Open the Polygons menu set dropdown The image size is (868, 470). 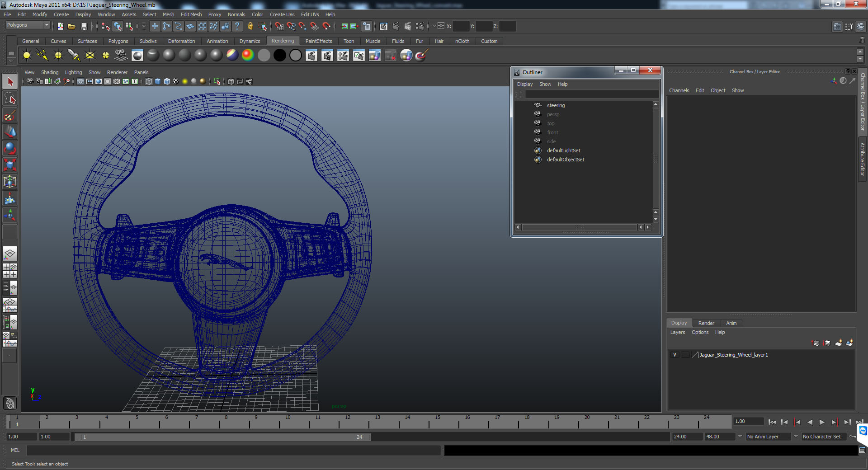pos(28,25)
